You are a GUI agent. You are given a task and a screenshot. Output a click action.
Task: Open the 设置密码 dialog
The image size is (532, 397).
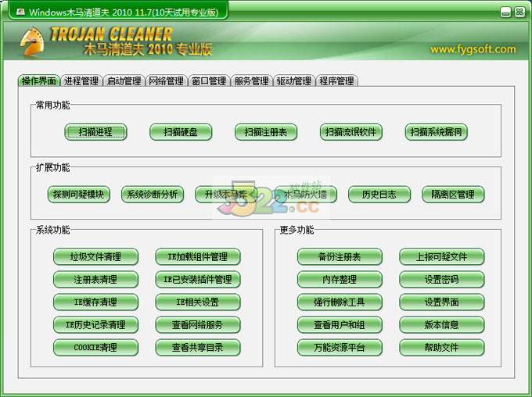(442, 279)
